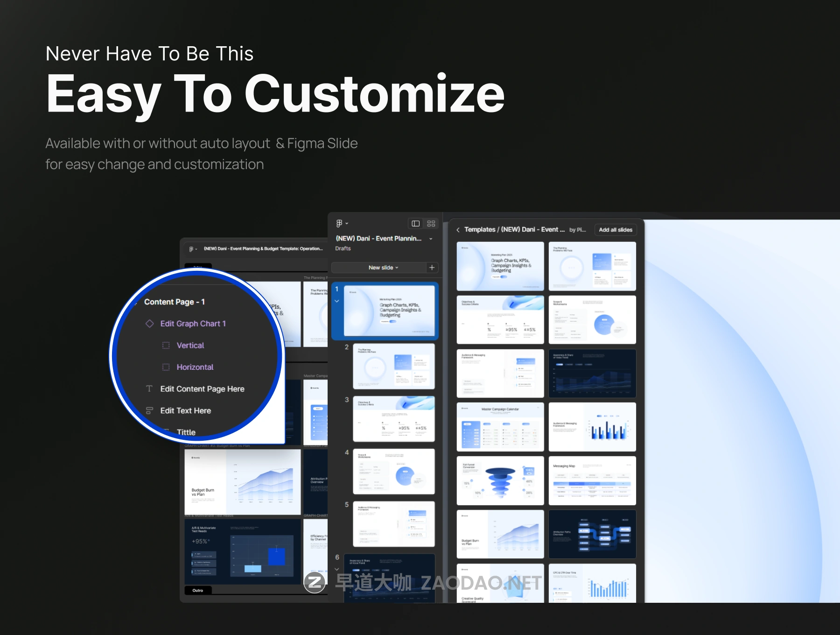
Task: Click the back arrow beside Templates
Action: [458, 230]
